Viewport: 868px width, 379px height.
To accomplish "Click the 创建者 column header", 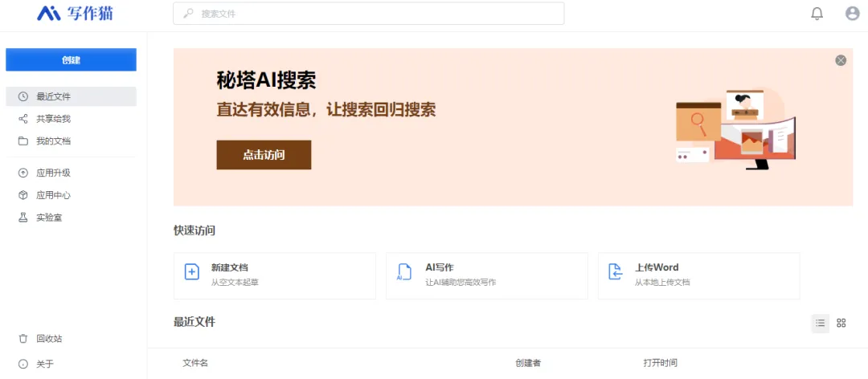I will 528,364.
